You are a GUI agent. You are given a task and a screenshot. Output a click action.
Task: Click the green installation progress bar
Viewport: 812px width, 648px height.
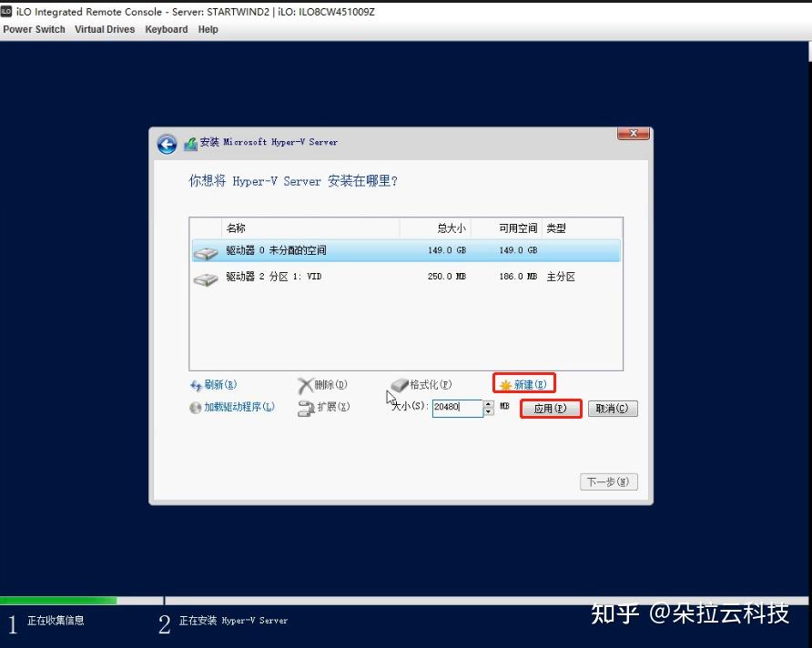(59, 601)
